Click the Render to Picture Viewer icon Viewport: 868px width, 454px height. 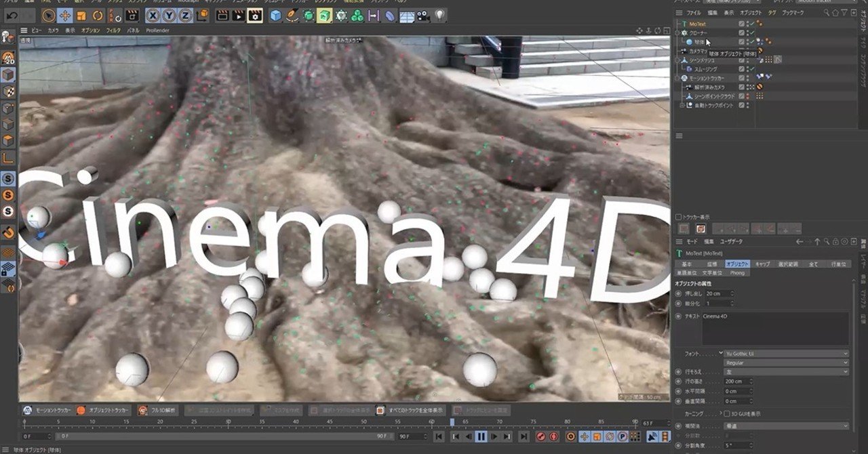239,15
